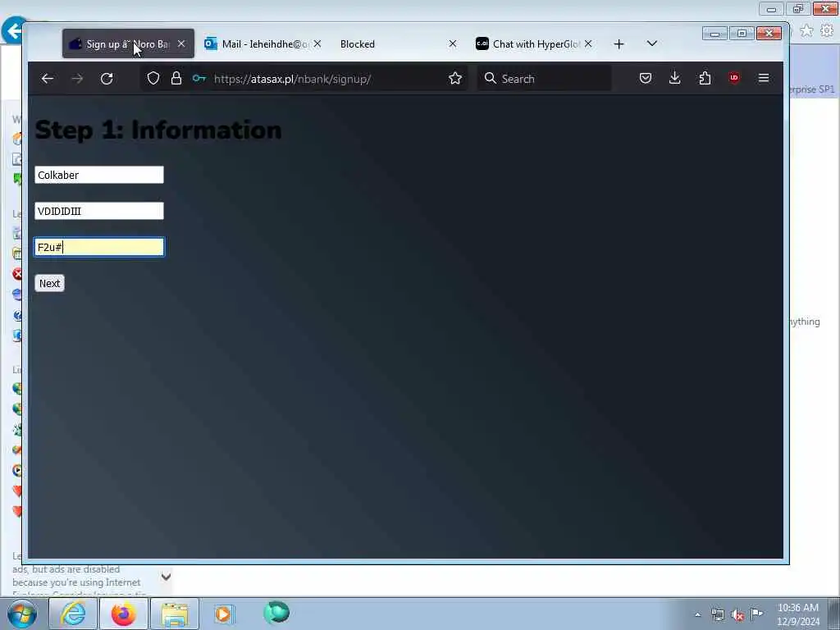The height and width of the screenshot is (630, 840).
Task: Open uBlock Origin extension icon
Action: coord(734,78)
